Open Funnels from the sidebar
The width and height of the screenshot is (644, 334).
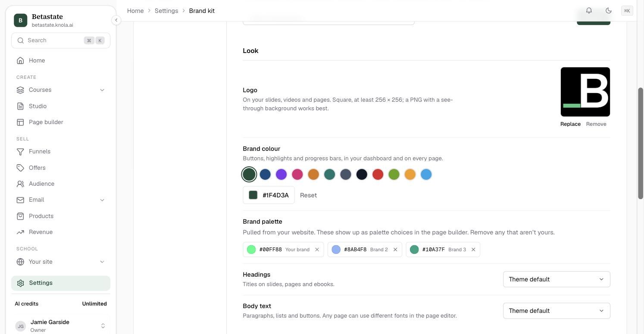click(x=61, y=152)
